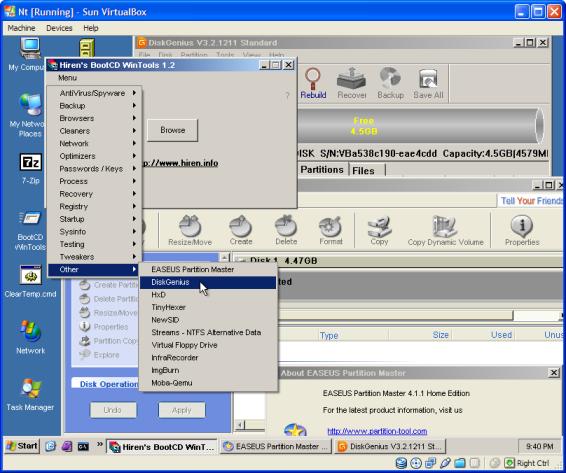The height and width of the screenshot is (473, 566).
Task: Choose HxD from the Other submenu
Action: coord(208,295)
